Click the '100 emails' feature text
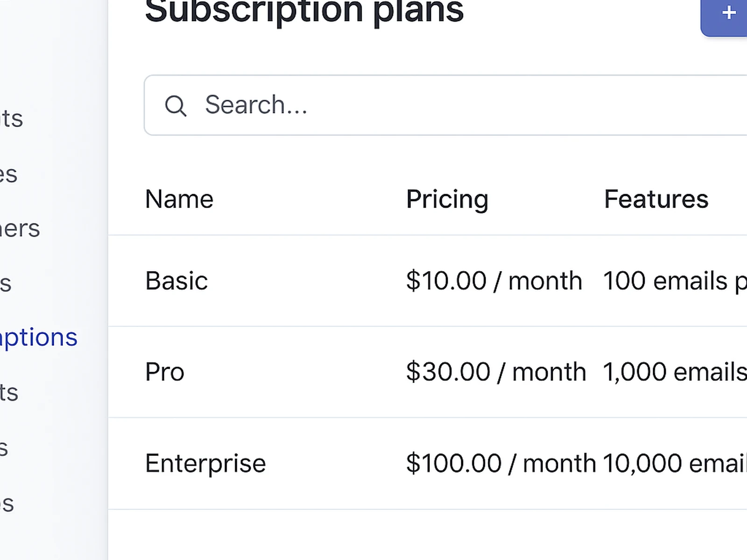Screen dimensions: 747x560 click(663, 280)
